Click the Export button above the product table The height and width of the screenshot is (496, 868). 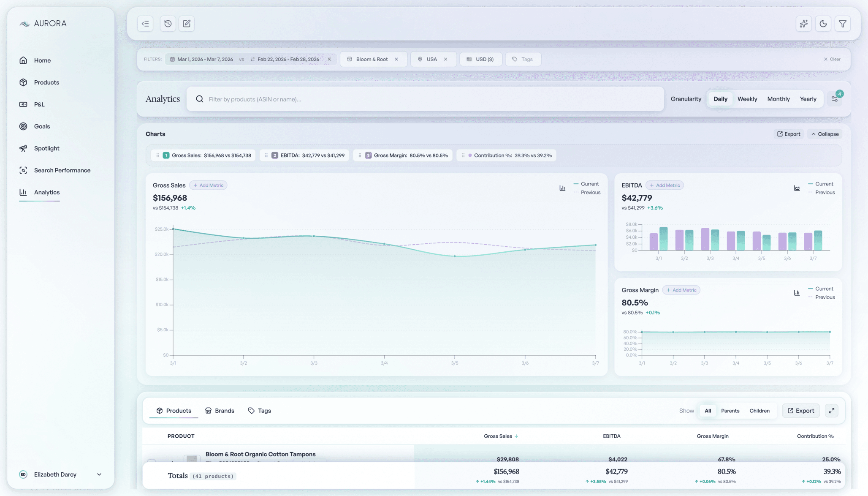(800, 410)
